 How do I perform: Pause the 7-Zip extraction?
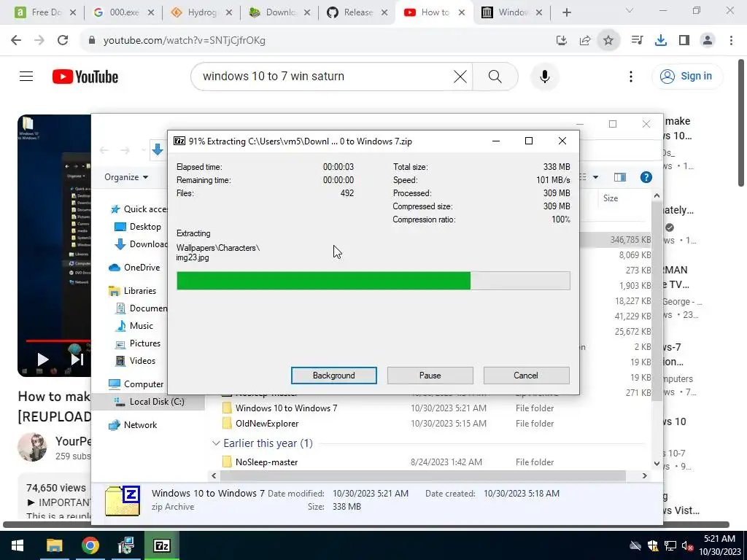point(430,376)
